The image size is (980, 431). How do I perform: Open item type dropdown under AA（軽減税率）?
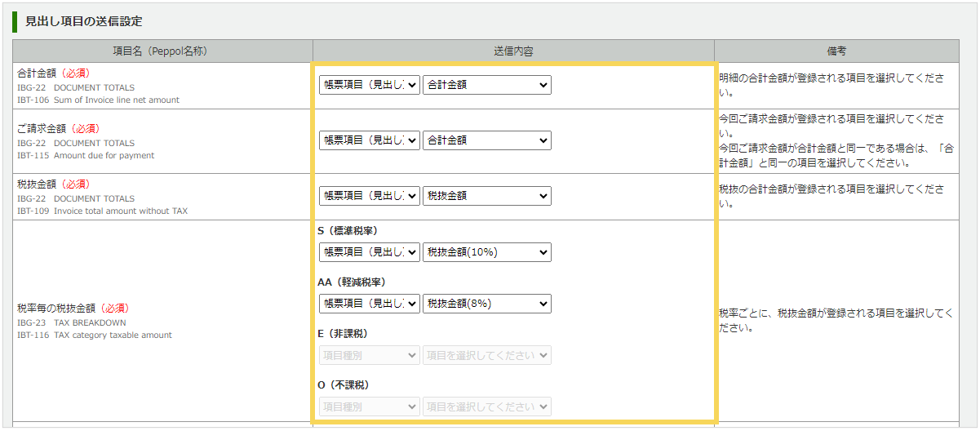369,304
